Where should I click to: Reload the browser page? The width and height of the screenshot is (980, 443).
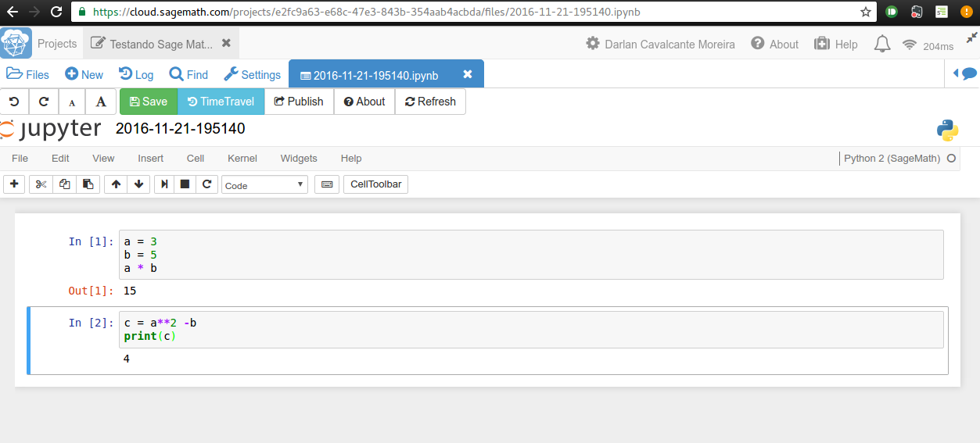click(56, 12)
